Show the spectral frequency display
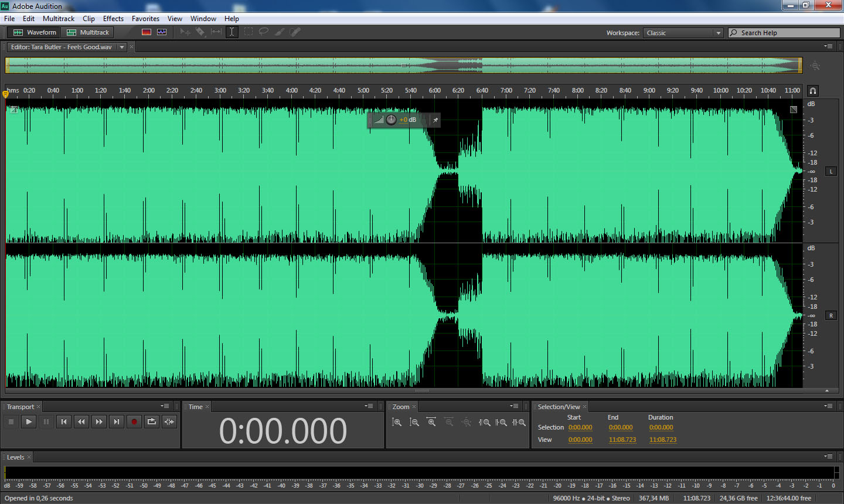Screen dimensions: 844x504 (x=147, y=32)
